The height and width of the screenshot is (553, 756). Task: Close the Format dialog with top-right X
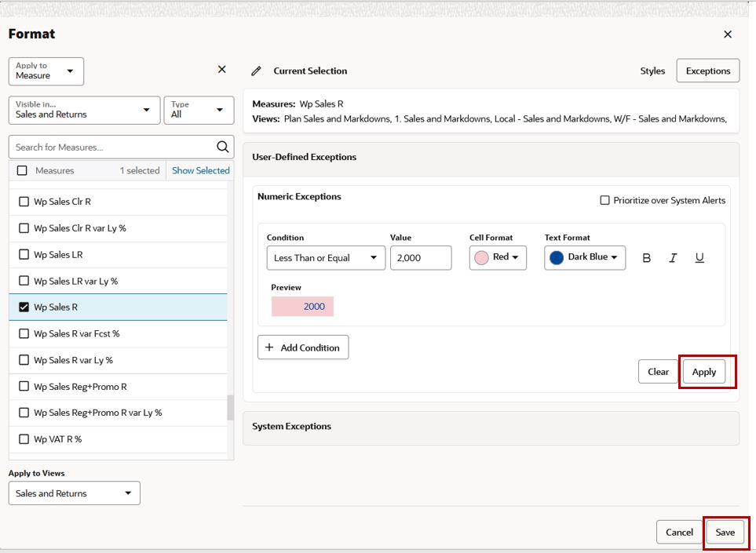coord(728,35)
